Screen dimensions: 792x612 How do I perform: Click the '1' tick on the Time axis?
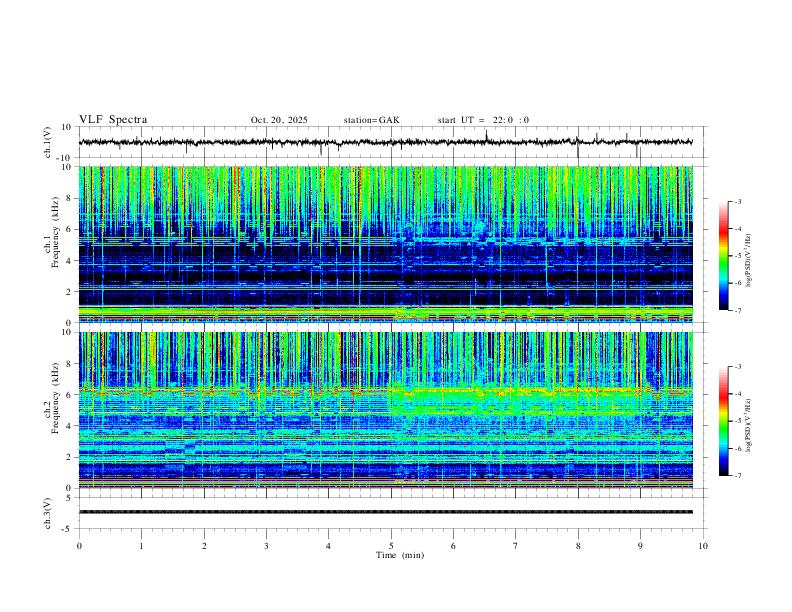point(141,546)
